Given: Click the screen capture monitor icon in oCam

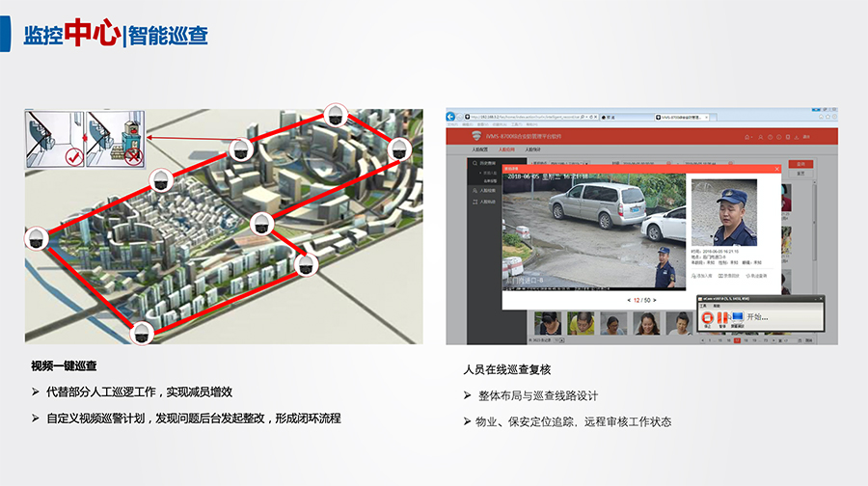Looking at the screenshot, I should click(x=738, y=316).
